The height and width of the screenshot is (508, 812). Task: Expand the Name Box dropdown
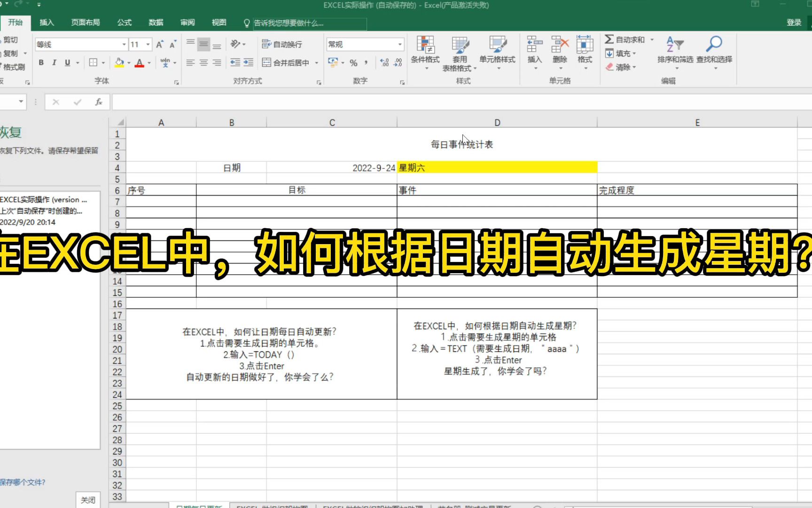pos(21,102)
